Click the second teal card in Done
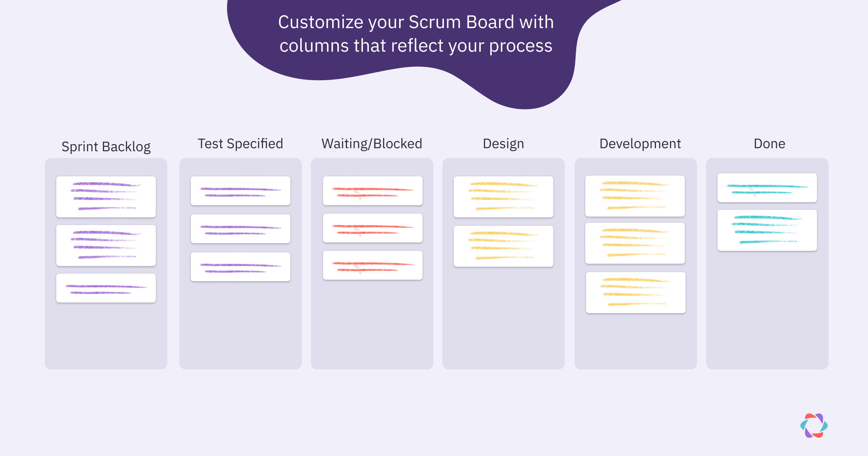Image resolution: width=868 pixels, height=456 pixels. [x=767, y=230]
